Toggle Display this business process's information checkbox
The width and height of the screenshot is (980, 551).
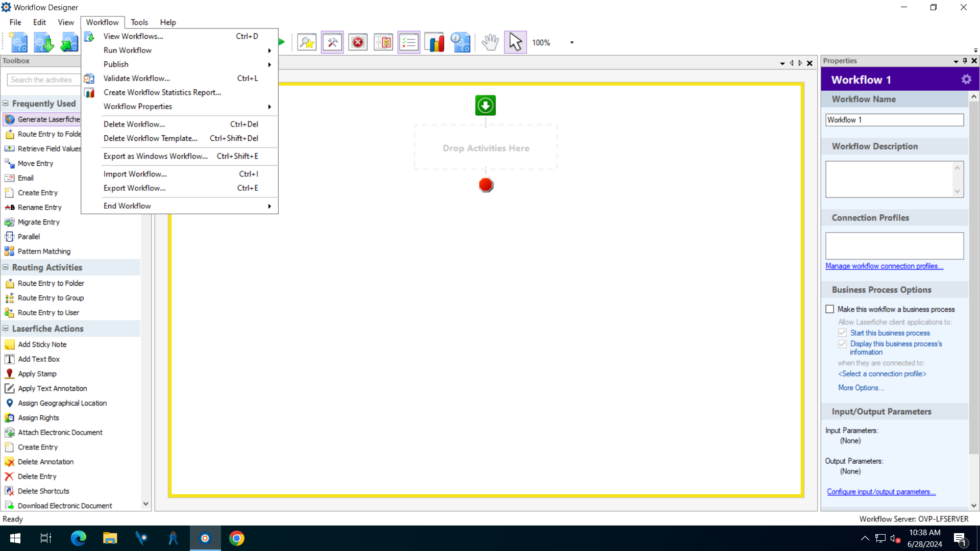[842, 344]
